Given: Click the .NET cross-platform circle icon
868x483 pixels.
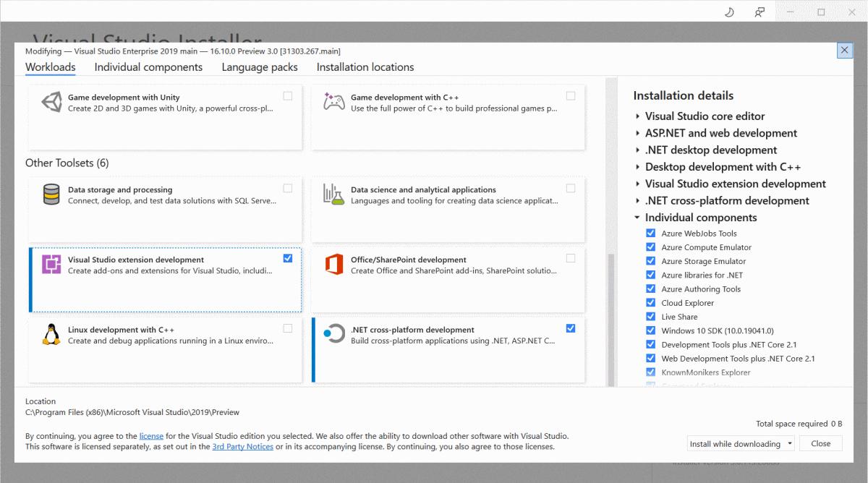Looking at the screenshot, I should 333,334.
